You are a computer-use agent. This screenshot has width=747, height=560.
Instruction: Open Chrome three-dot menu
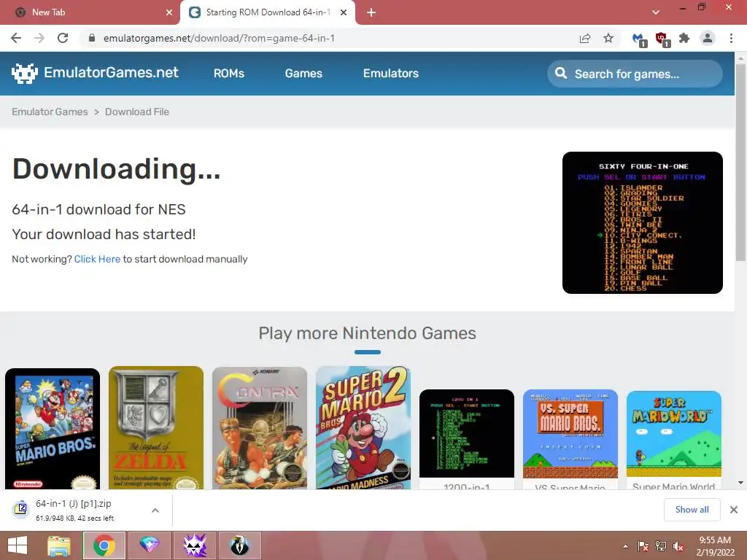(731, 38)
